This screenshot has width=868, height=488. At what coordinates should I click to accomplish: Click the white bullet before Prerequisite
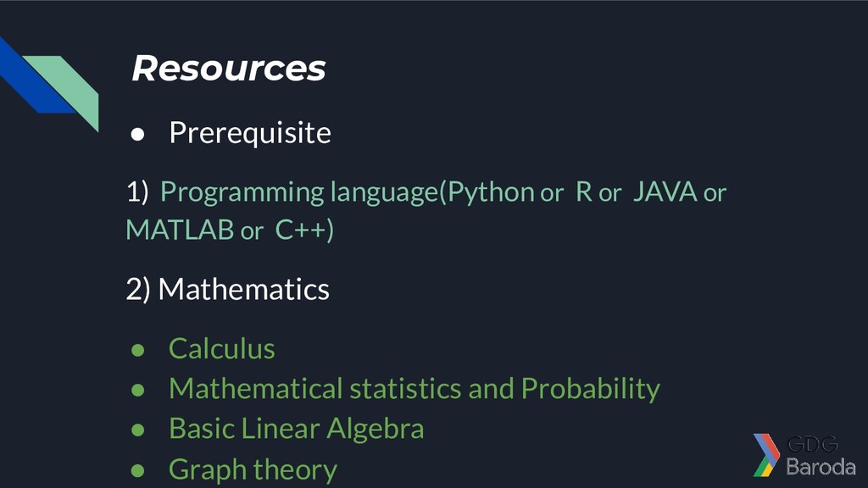pos(138,134)
